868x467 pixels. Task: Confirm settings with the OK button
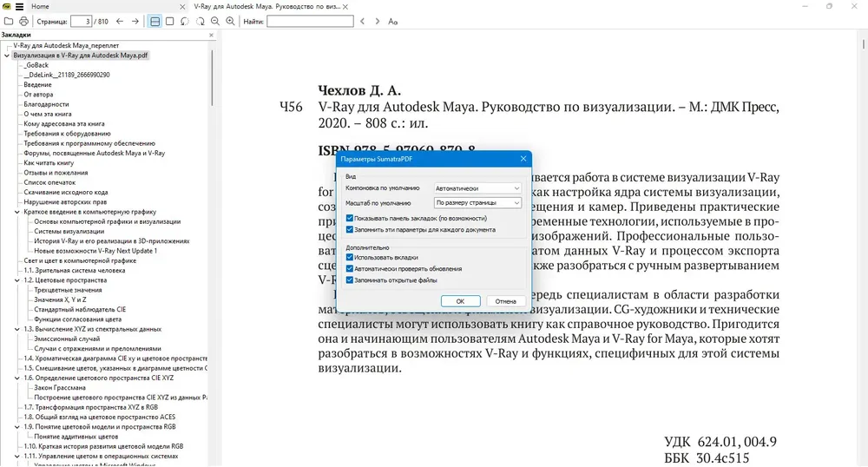pos(461,301)
